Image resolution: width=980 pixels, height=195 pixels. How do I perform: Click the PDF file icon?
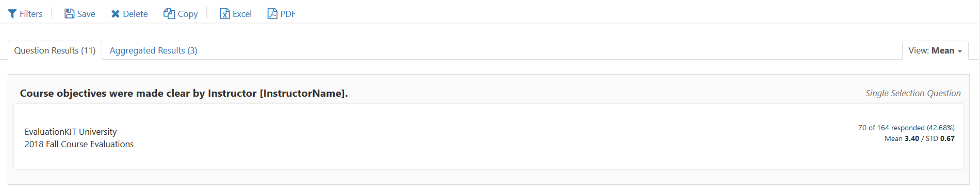pyautogui.click(x=272, y=13)
